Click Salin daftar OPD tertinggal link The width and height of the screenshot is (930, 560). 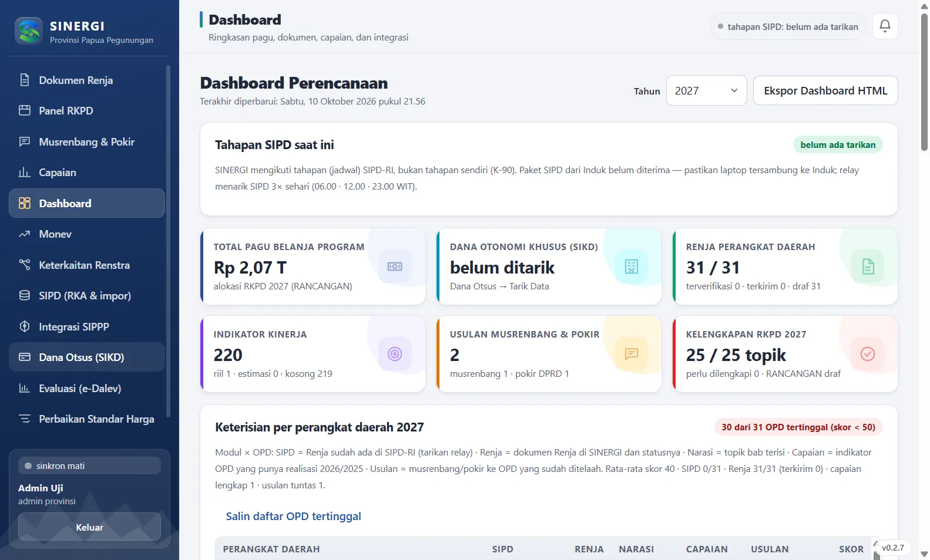(293, 516)
